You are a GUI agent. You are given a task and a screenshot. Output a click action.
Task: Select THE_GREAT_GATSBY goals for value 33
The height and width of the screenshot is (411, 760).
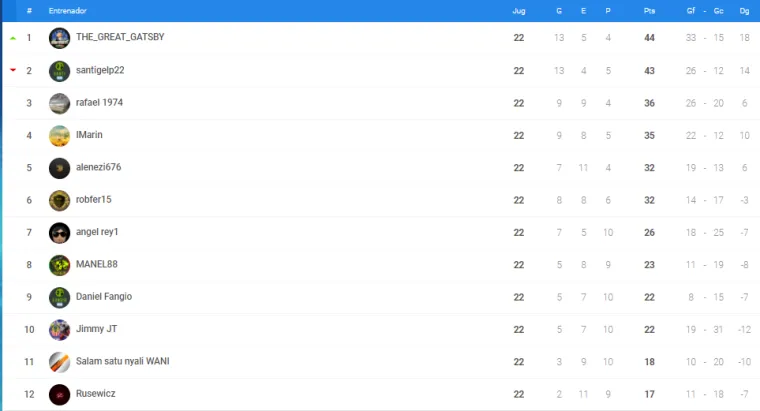coord(691,38)
